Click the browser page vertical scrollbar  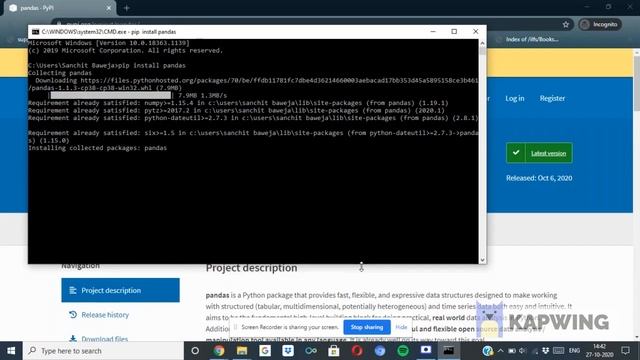(636, 84)
